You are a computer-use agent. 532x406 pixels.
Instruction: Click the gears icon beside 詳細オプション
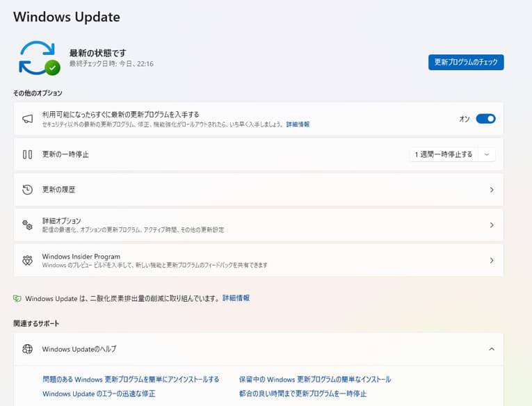tap(28, 225)
